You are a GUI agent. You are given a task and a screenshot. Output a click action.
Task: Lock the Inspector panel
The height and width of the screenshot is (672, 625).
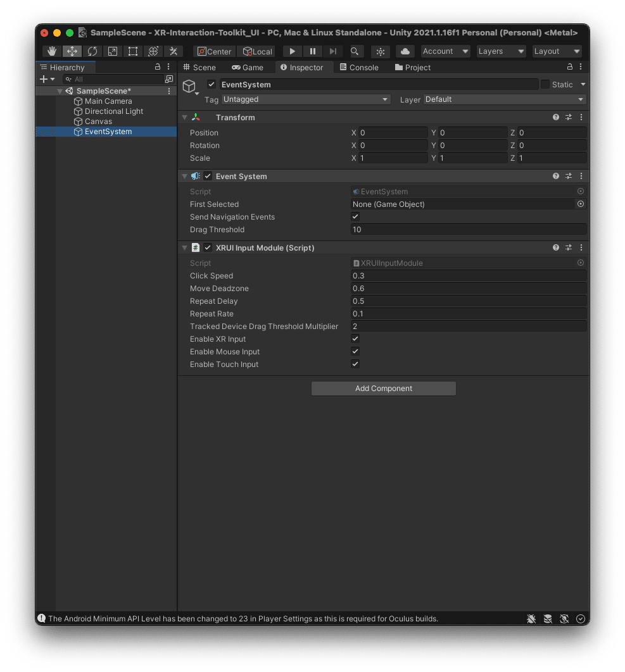(x=570, y=67)
